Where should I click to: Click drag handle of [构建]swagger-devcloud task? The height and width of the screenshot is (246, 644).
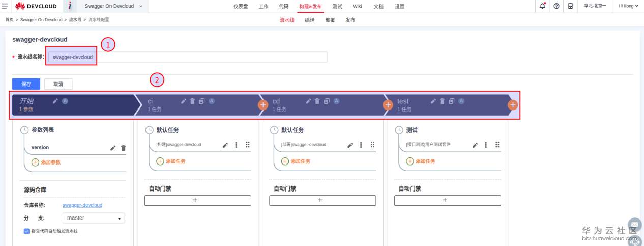point(248,145)
